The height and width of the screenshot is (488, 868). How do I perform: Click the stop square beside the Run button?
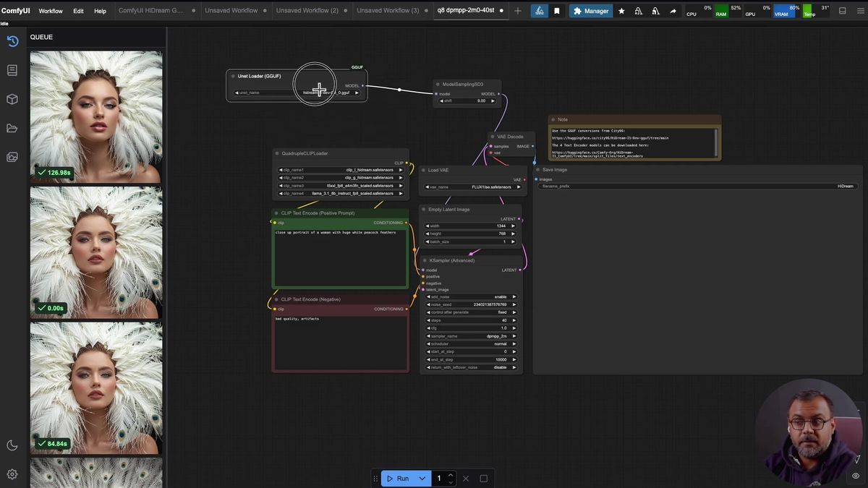(484, 479)
